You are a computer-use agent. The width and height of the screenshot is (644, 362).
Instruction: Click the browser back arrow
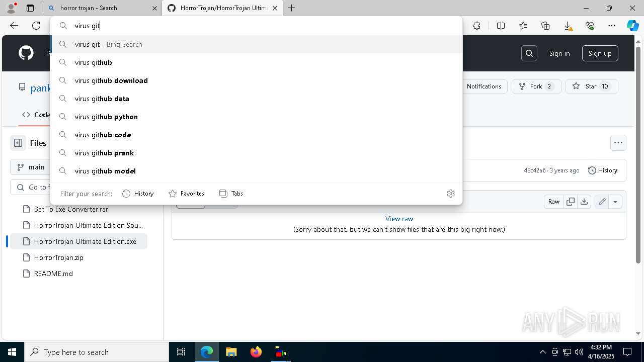[x=14, y=26]
